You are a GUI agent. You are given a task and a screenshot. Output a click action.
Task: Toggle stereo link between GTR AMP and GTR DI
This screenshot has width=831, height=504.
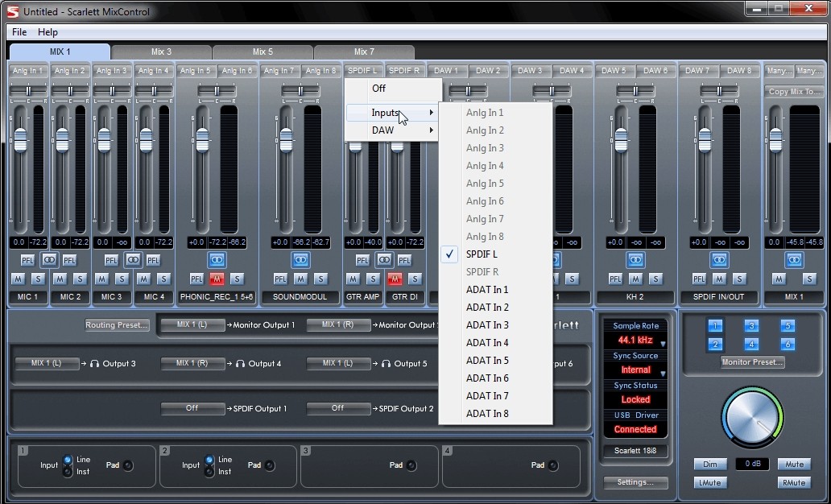(384, 260)
